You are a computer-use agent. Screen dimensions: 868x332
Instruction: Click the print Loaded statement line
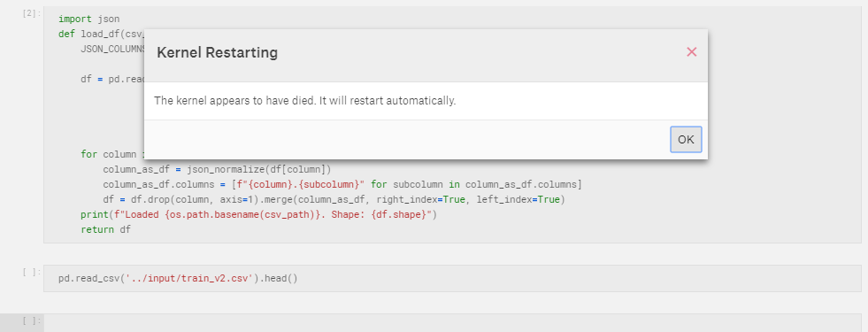tap(258, 214)
